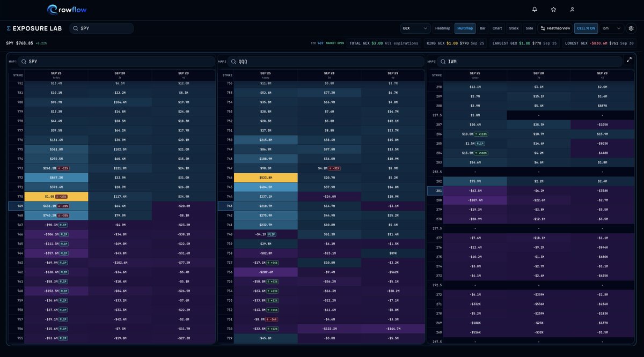Expand the IWM map to fullscreen
This screenshot has height=357, width=644.
tap(629, 60)
